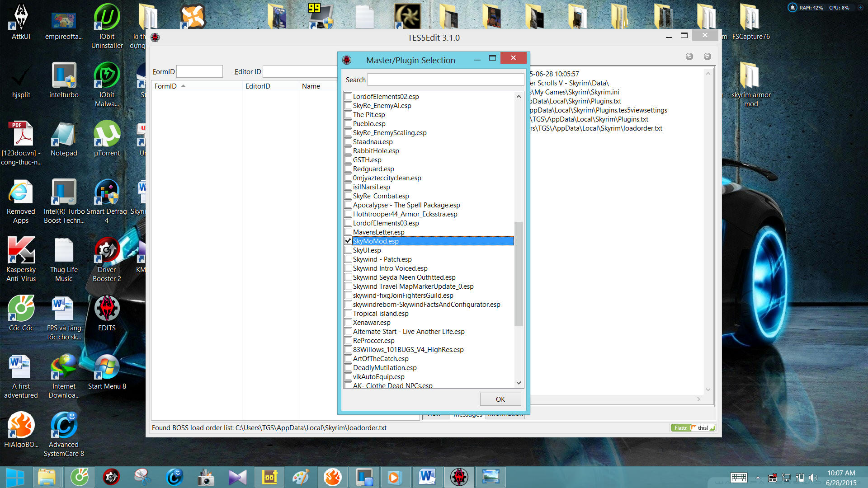868x488 pixels.
Task: Select the MavensLetter.esp row
Action: pyautogui.click(x=429, y=232)
